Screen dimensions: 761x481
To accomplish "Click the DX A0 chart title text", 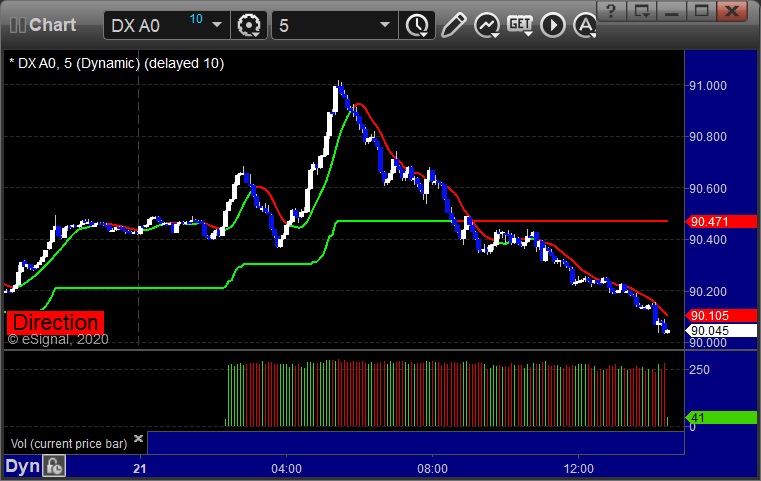I will 116,63.
